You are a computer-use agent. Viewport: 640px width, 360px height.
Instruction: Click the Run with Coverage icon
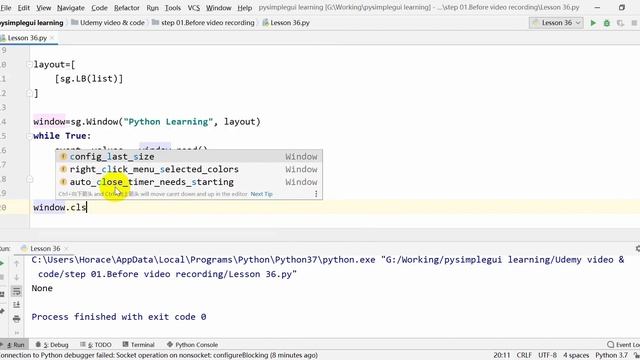click(x=620, y=23)
